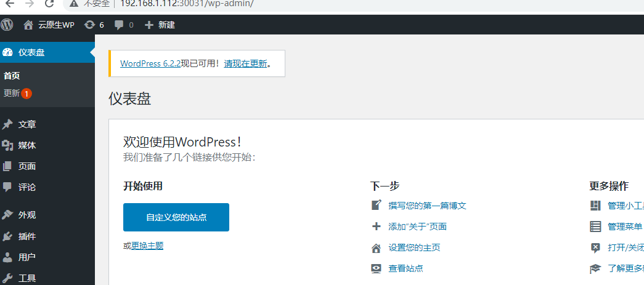This screenshot has width=644, height=285.
Task: Click the red update count badge 1
Action: pyautogui.click(x=26, y=94)
